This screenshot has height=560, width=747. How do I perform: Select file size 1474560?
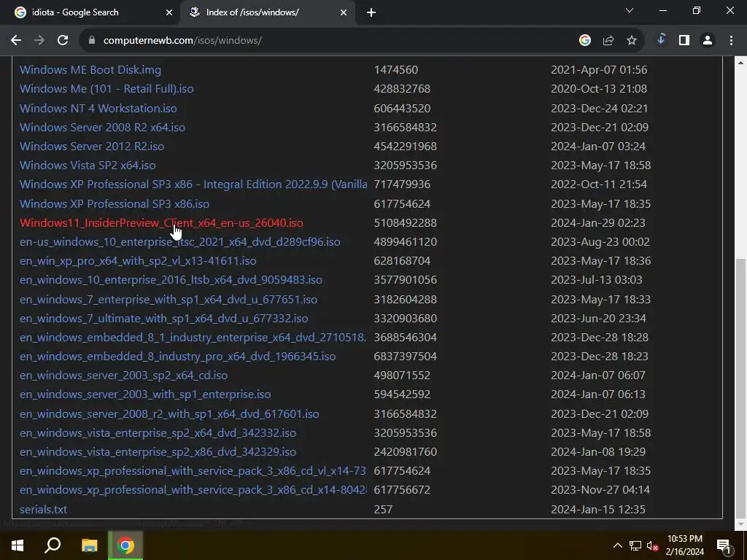click(396, 70)
